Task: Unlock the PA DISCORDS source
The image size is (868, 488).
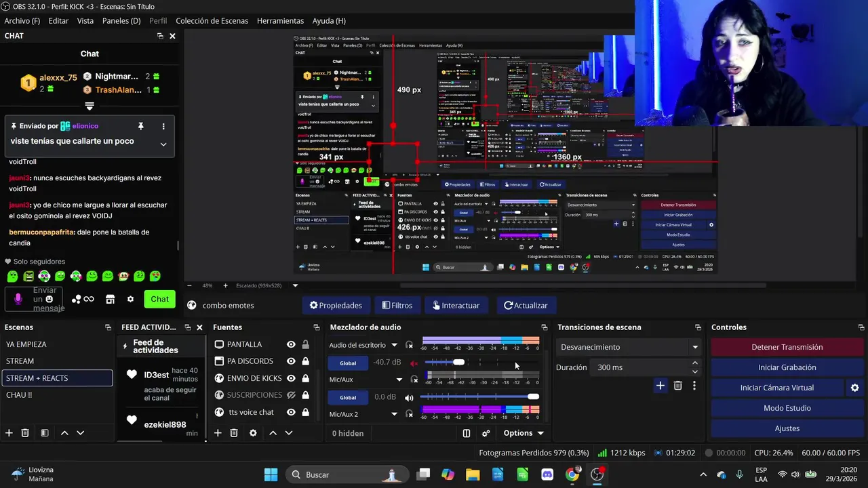Action: coord(305,361)
